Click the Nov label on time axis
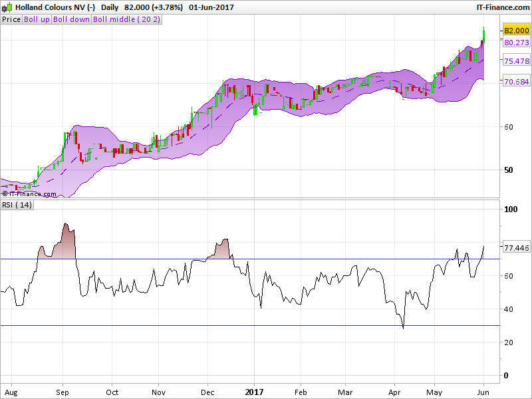 pyautogui.click(x=158, y=392)
